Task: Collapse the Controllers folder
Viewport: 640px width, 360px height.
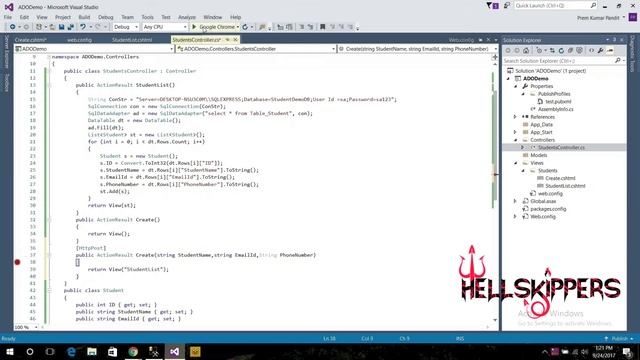Action: pos(515,140)
